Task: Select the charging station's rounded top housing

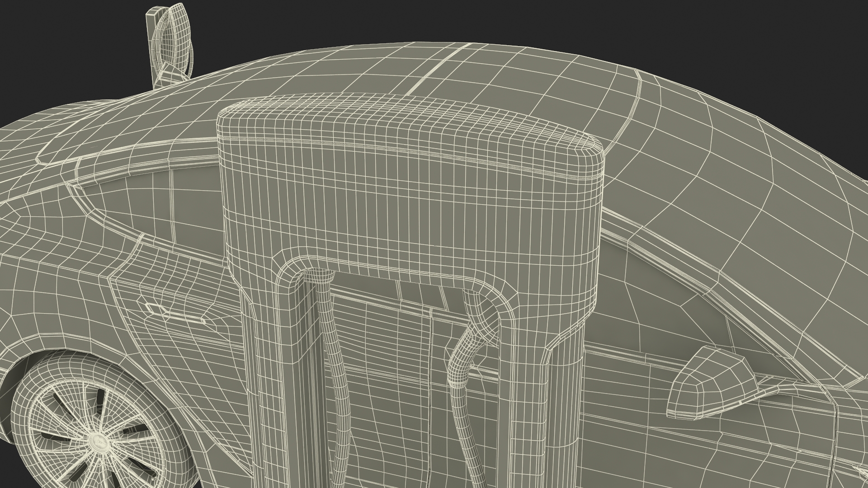Action: pyautogui.click(x=410, y=181)
